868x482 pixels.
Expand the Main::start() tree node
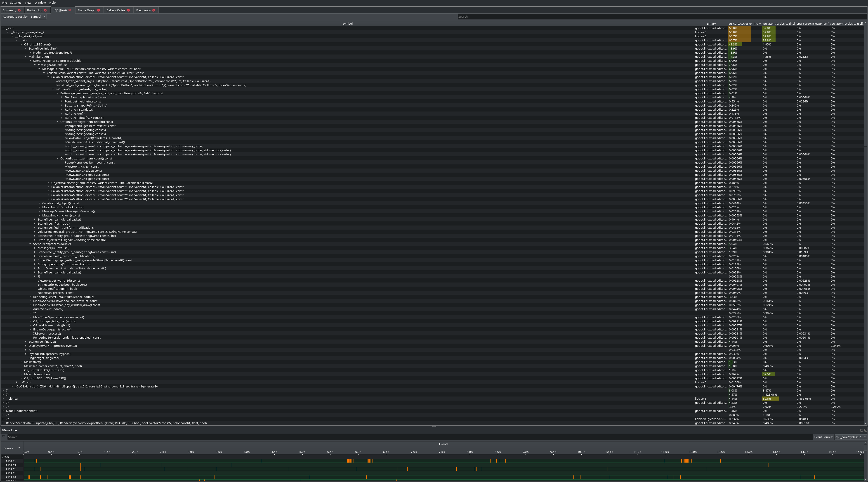pyautogui.click(x=21, y=362)
